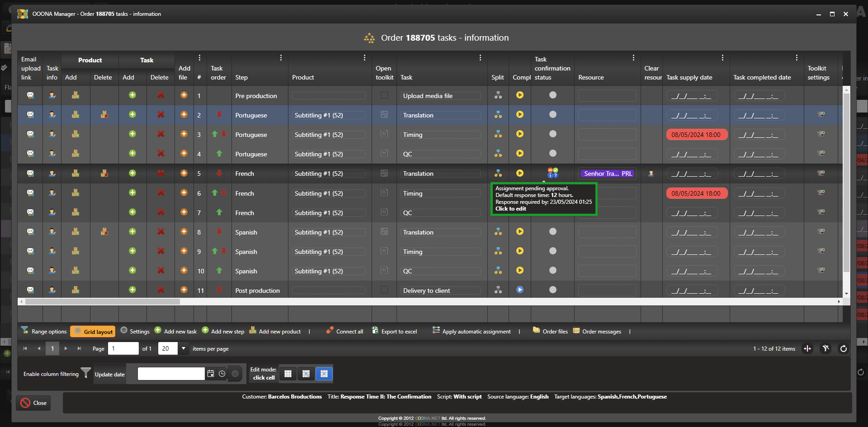Click the email upload link icon for Pre production row
The width and height of the screenshot is (868, 427).
click(30, 95)
